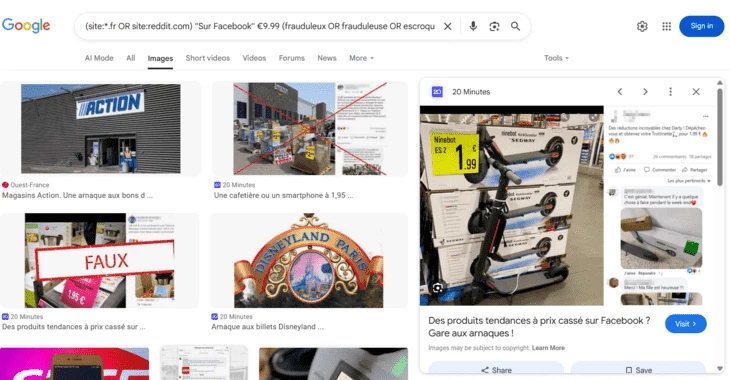Click the magnifying glass search icon
Viewport: 730px width, 380px height.
(x=515, y=27)
